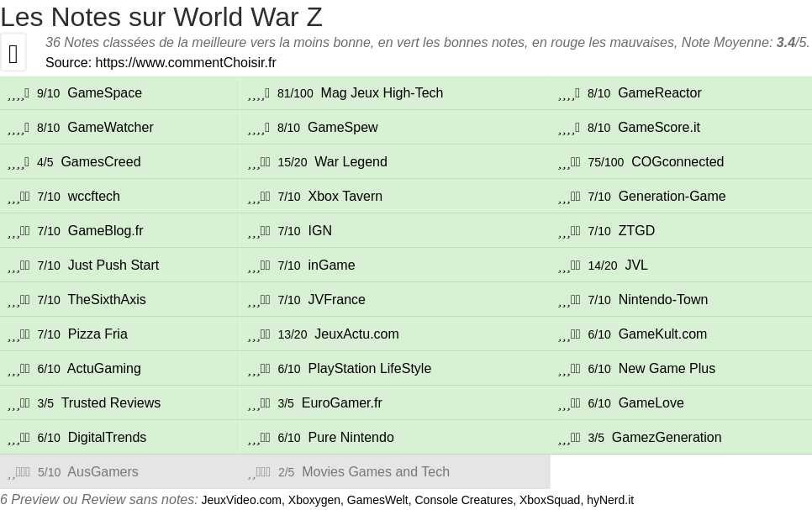Click the star rating icons beside GameSpace

(18, 93)
